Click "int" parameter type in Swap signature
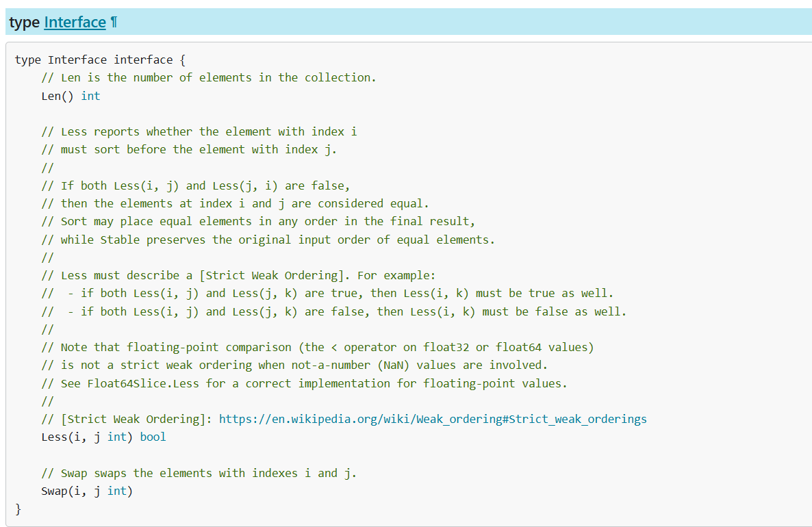812x527 pixels. [x=116, y=491]
